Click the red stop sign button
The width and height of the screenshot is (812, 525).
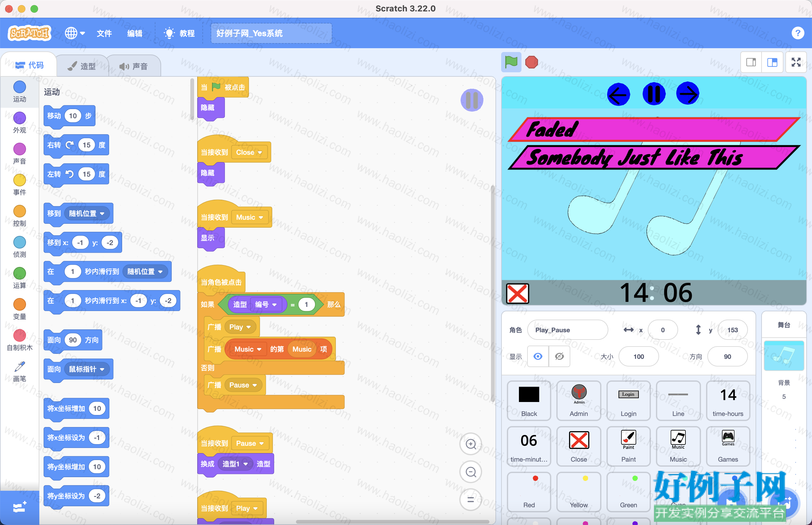pyautogui.click(x=531, y=62)
